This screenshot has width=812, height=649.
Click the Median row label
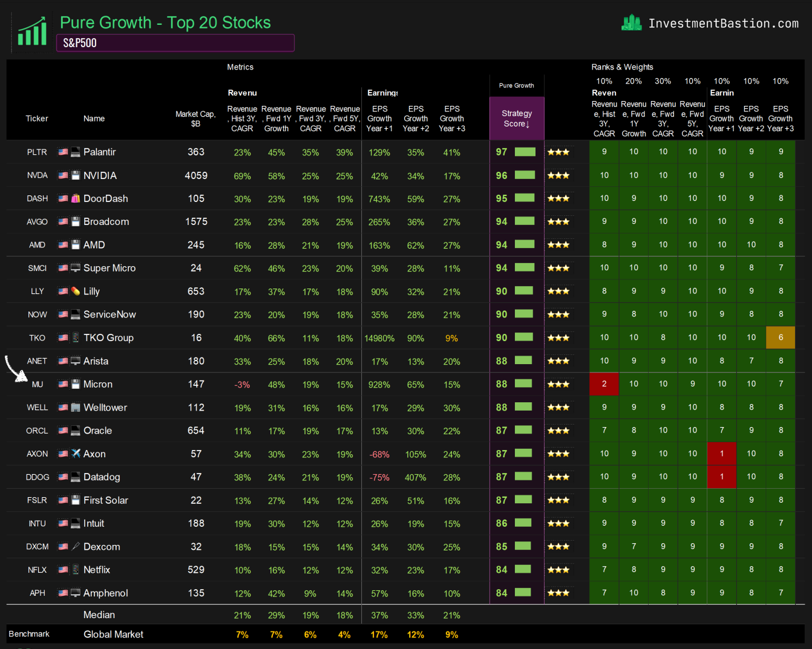tap(99, 615)
